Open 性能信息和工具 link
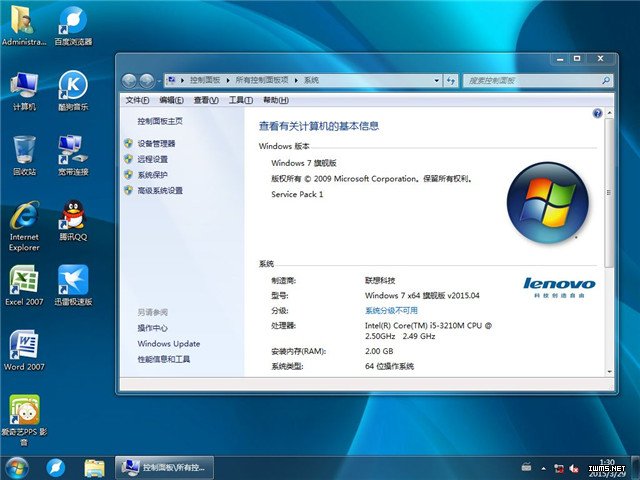 coord(164,359)
